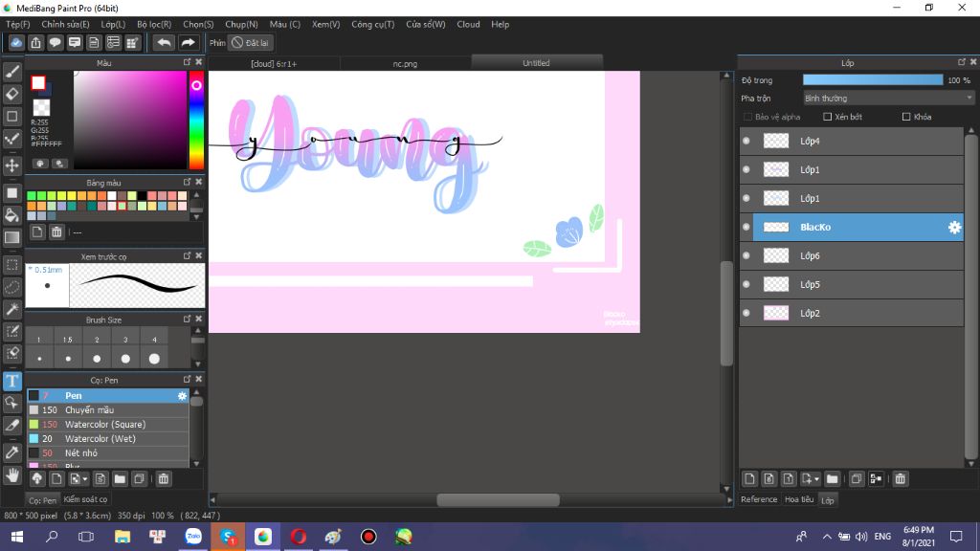Open the Pha trộn blend mode dropdown
The width and height of the screenshot is (980, 551).
tap(887, 98)
